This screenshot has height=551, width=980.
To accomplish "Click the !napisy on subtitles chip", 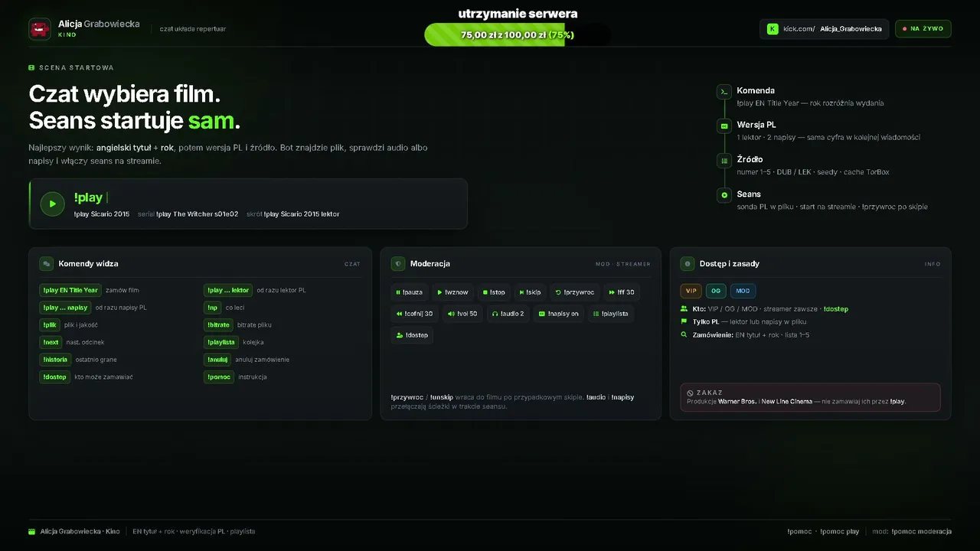I will pyautogui.click(x=559, y=314).
